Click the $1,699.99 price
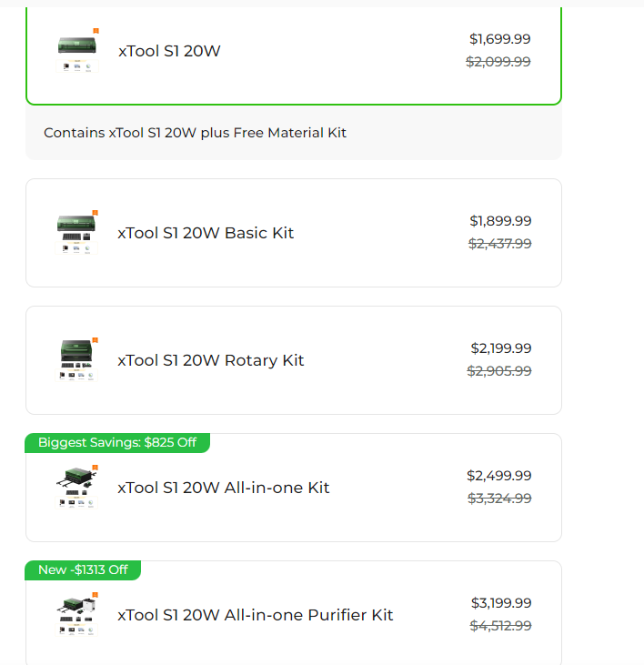 (499, 39)
